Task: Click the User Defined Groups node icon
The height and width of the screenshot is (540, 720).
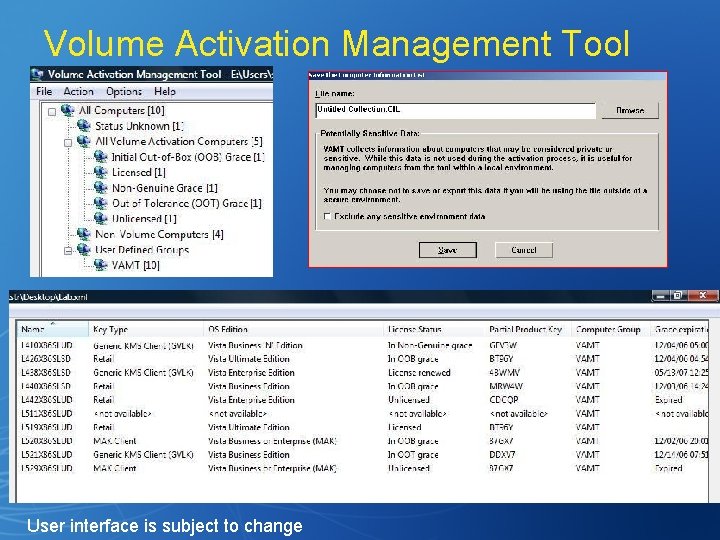Action: [x=84, y=249]
